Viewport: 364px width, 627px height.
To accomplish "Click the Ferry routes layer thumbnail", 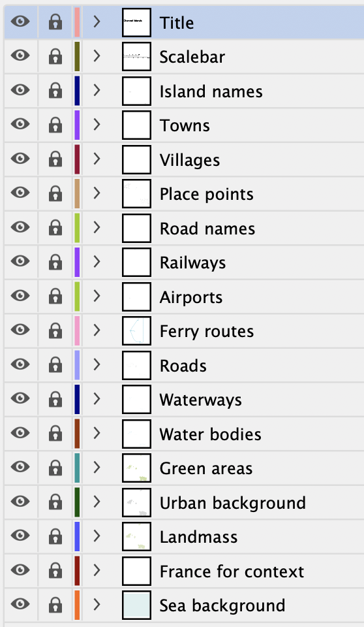I will coord(136,330).
